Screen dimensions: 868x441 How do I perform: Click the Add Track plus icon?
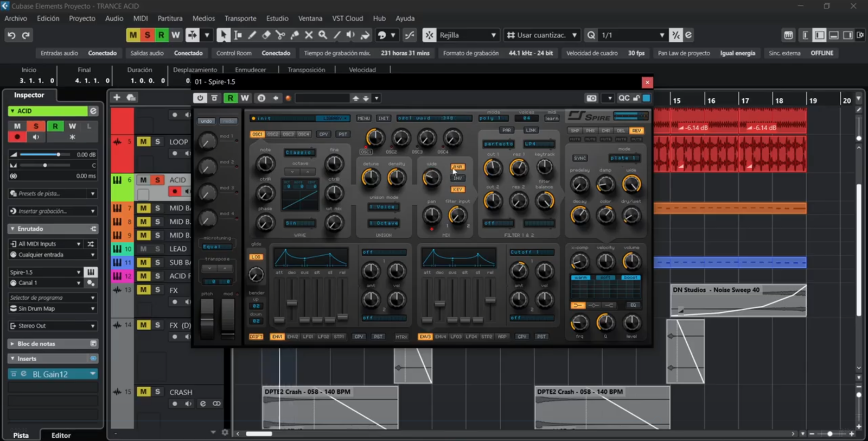click(117, 97)
